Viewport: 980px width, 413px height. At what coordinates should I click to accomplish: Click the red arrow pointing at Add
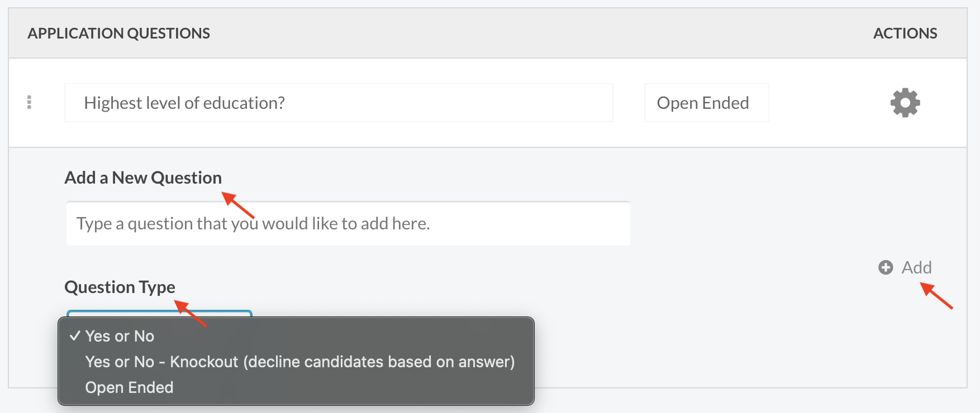coord(936,296)
